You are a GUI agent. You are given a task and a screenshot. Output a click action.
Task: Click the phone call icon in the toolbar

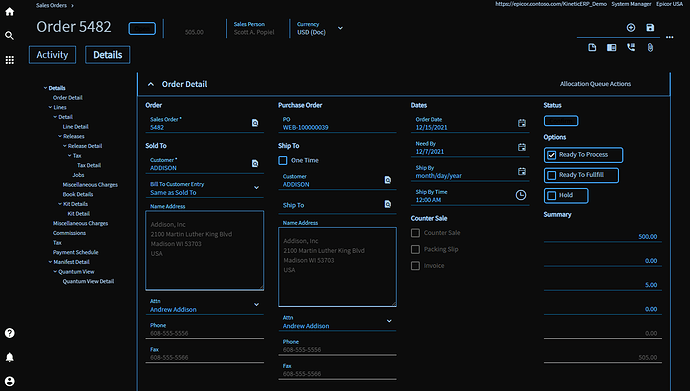click(x=631, y=48)
